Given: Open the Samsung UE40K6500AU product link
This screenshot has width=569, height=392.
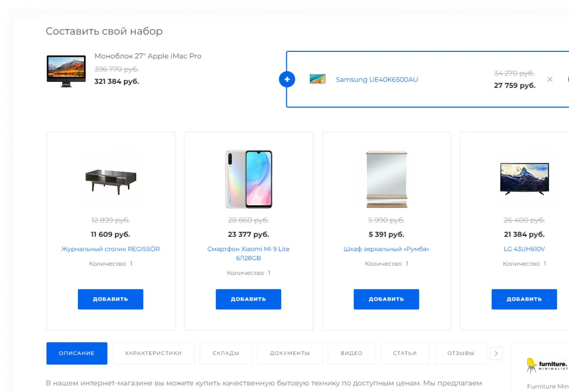Looking at the screenshot, I should click(x=377, y=80).
